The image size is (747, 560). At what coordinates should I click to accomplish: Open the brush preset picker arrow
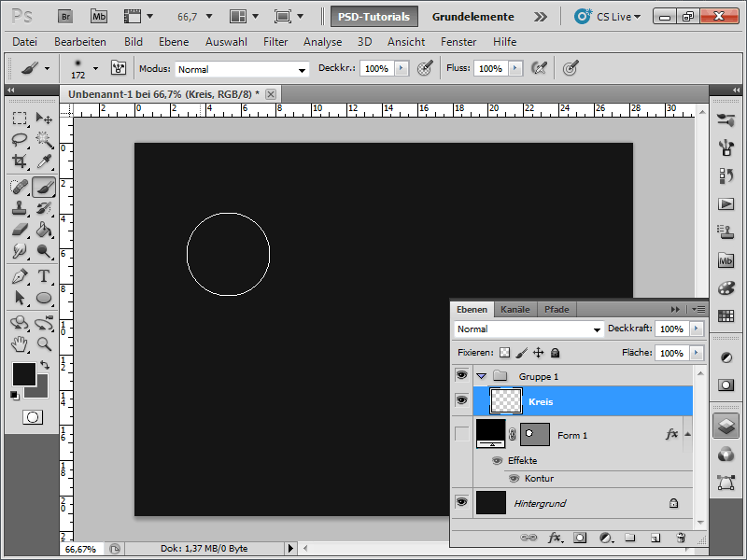[96, 68]
